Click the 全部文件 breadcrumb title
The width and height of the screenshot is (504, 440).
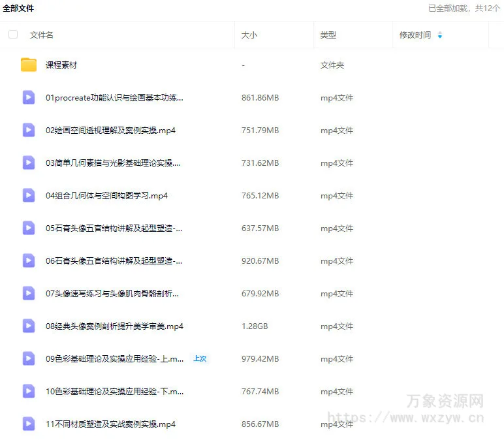pos(18,8)
